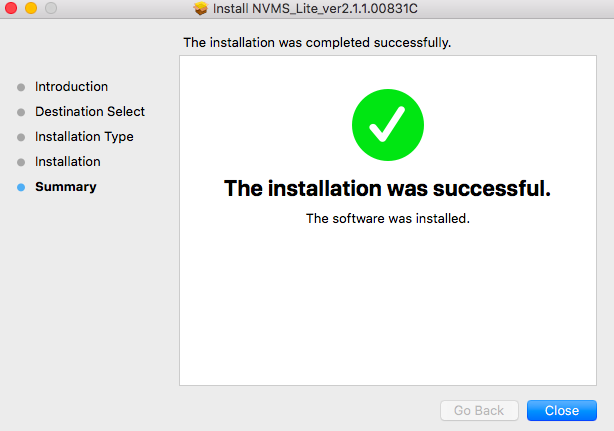Click the "Install NVMS_Lite_ver2.1.1.00831C" window title

[316, 9]
